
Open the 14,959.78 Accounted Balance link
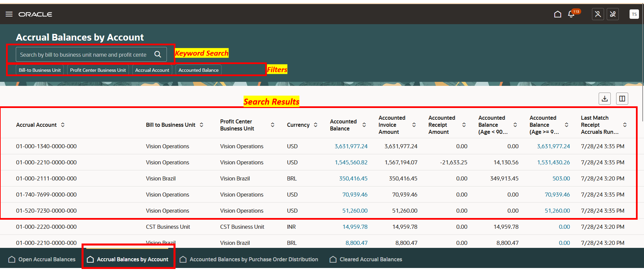click(x=355, y=227)
